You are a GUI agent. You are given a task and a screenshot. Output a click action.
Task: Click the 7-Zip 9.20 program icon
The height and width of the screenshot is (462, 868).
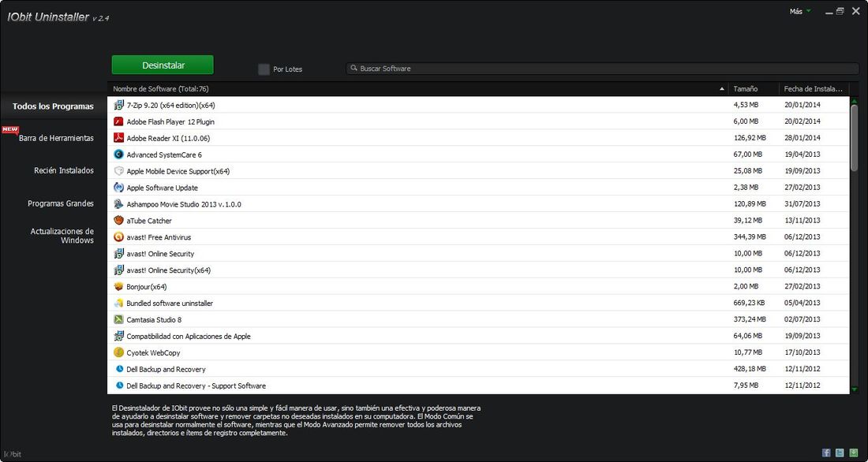pos(118,105)
